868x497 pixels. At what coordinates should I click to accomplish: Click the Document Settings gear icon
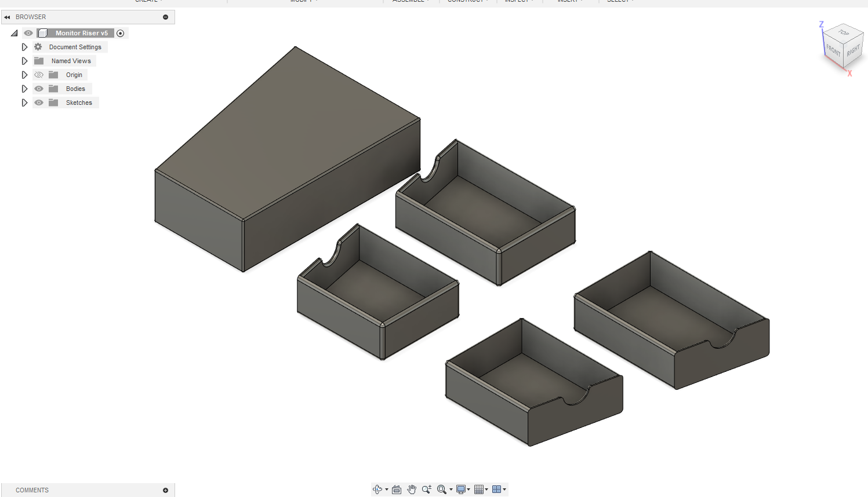38,47
